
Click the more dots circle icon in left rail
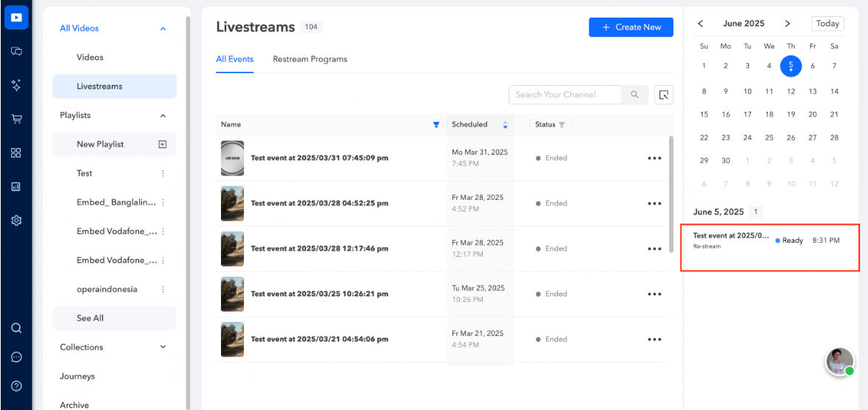pyautogui.click(x=16, y=357)
